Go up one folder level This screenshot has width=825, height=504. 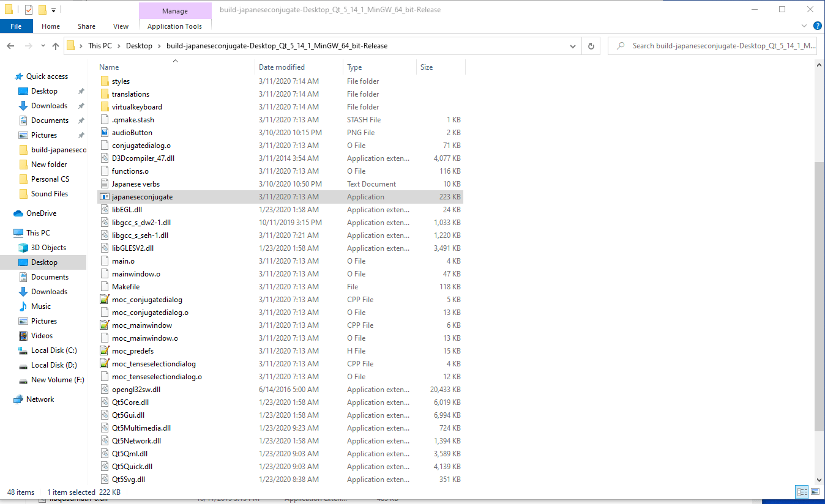pos(56,46)
